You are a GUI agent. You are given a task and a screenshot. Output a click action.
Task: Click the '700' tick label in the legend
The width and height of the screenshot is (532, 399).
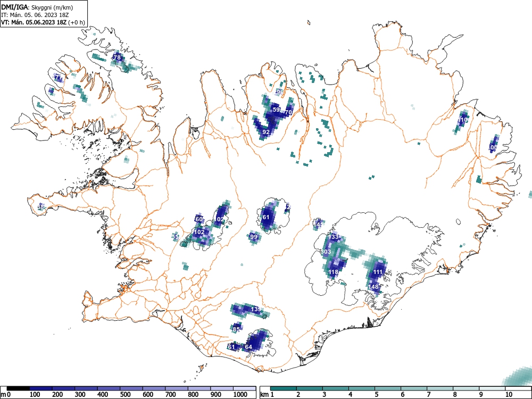[171, 395]
